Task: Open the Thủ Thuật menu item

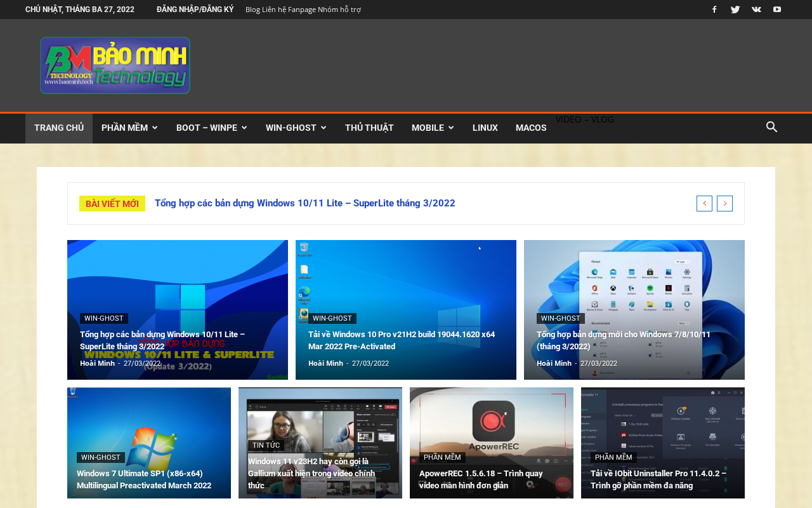Action: pos(369,128)
